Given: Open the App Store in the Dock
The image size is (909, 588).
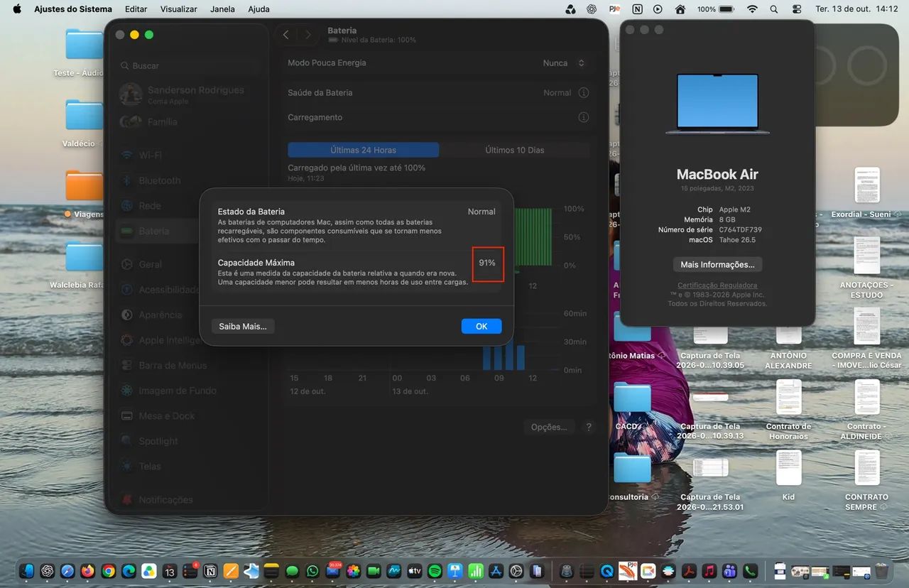Looking at the screenshot, I should (496, 571).
